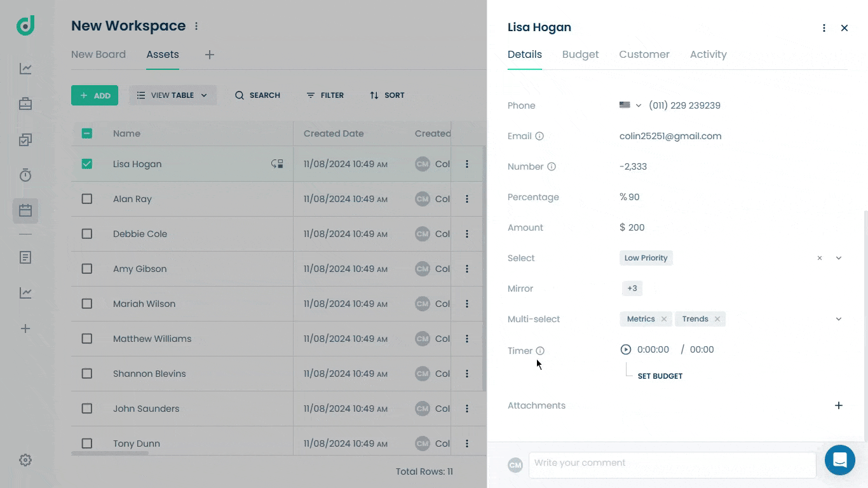Check the Alan Ray row checkbox

coord(87,199)
